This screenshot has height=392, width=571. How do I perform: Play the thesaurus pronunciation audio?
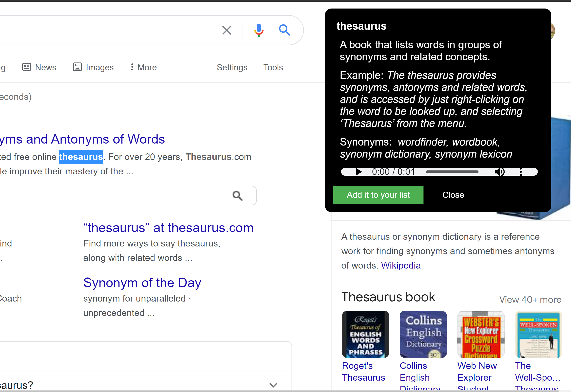(x=359, y=172)
